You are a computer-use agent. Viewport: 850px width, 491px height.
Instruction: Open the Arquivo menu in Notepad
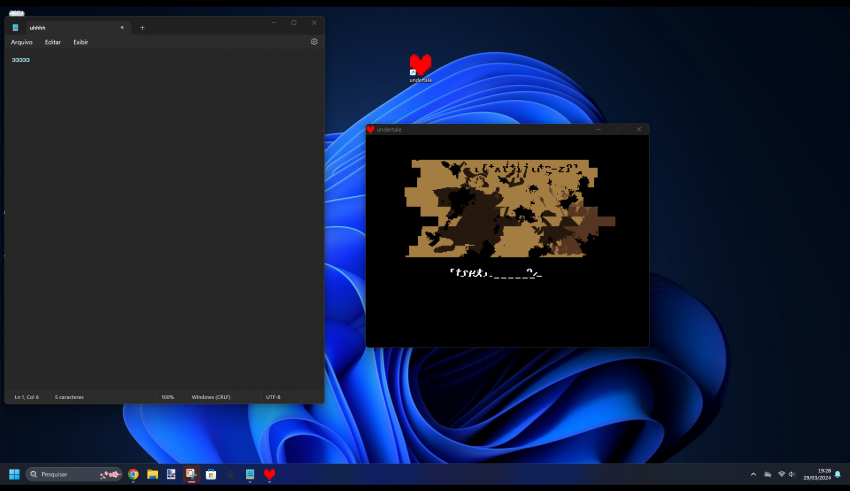22,42
